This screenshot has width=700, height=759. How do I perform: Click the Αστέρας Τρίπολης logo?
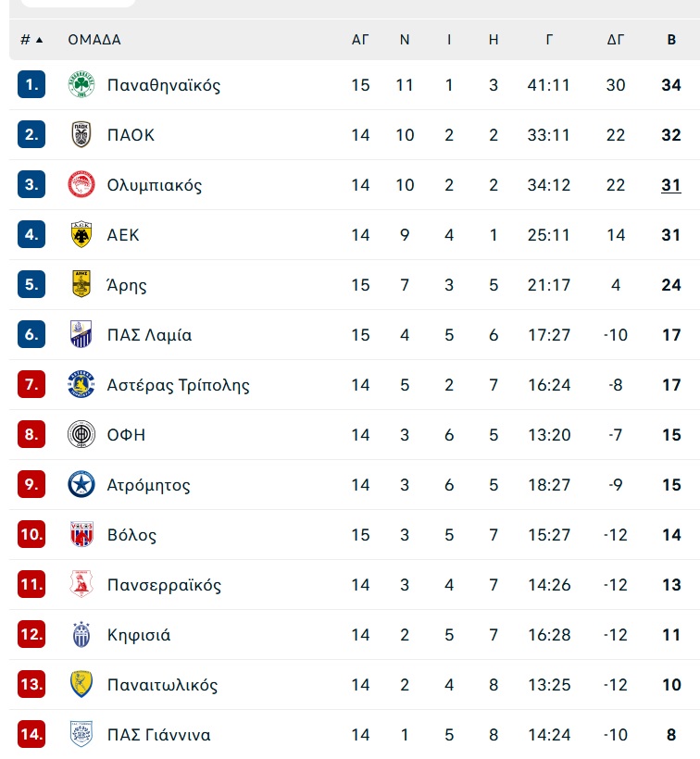[x=81, y=384]
